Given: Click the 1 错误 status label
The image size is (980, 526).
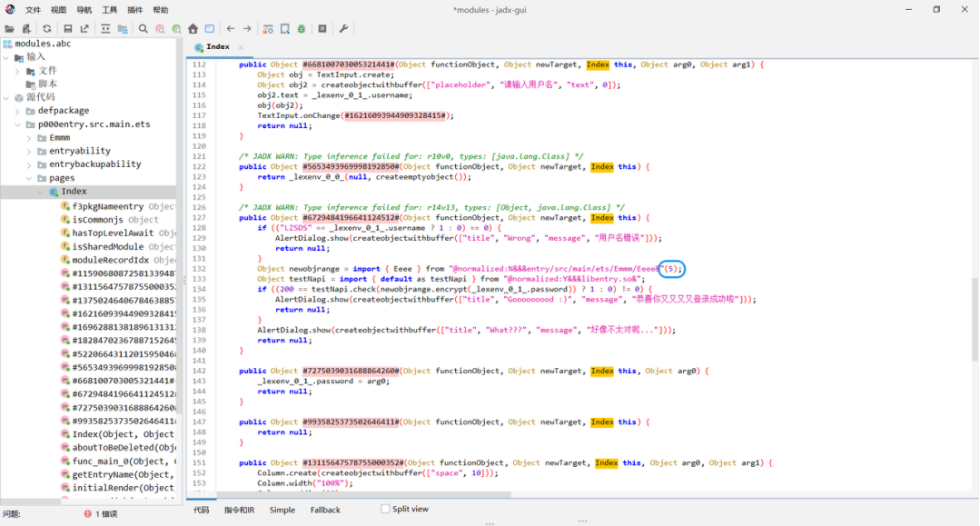Looking at the screenshot, I should tap(106, 514).
